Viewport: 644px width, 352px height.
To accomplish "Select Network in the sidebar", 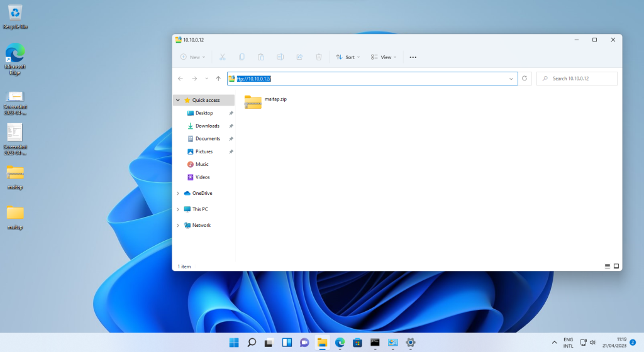I will click(201, 225).
